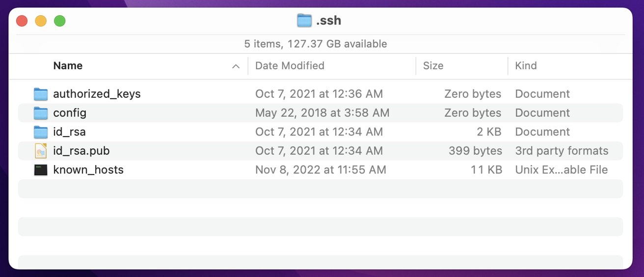Click the authorized_keys folder icon

(x=41, y=94)
